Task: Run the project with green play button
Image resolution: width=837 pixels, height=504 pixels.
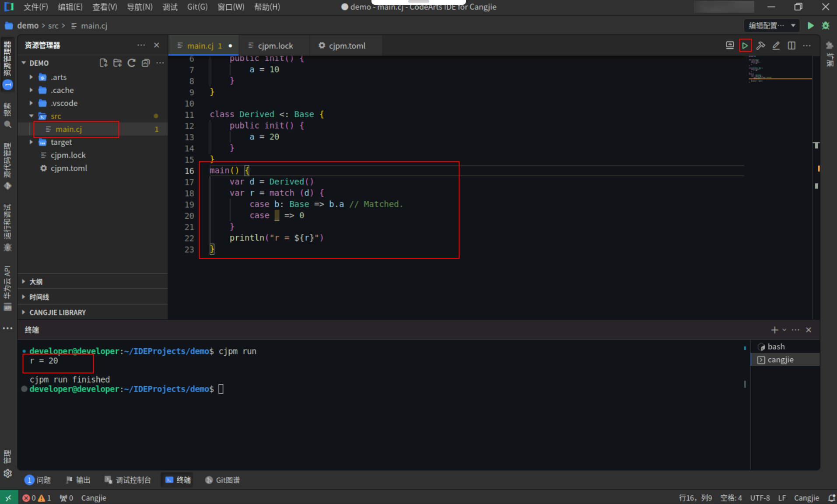Action: [810, 26]
